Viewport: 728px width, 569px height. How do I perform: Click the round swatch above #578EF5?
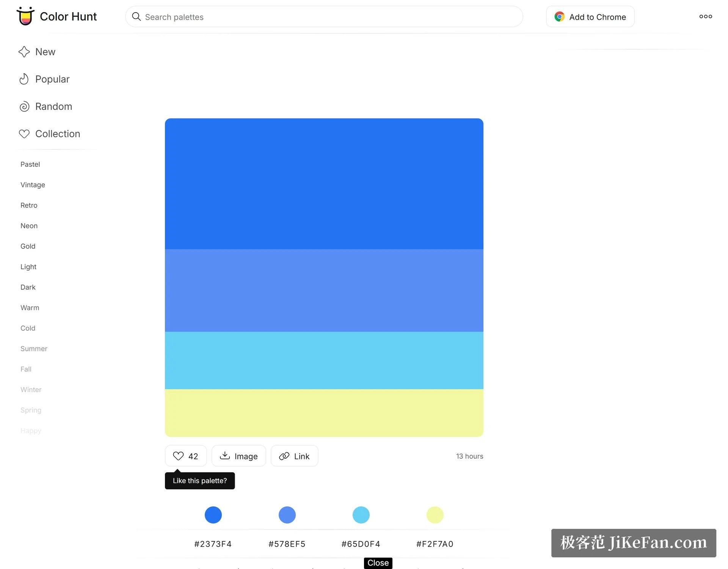pos(287,515)
